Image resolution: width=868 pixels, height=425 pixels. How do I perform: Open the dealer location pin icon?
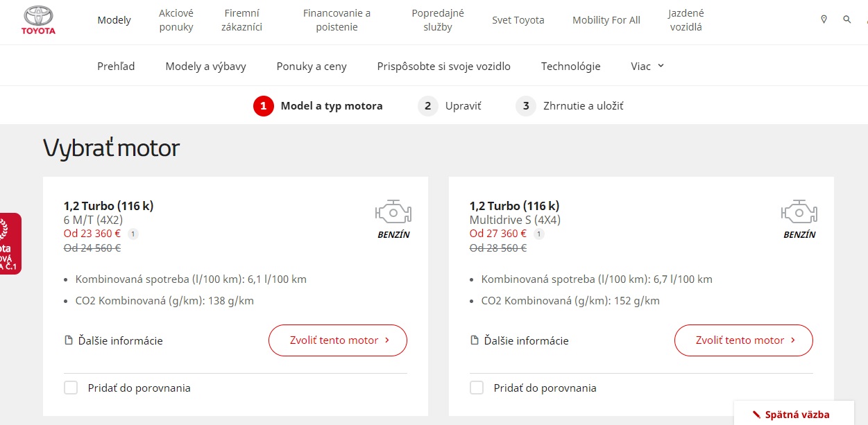click(824, 19)
